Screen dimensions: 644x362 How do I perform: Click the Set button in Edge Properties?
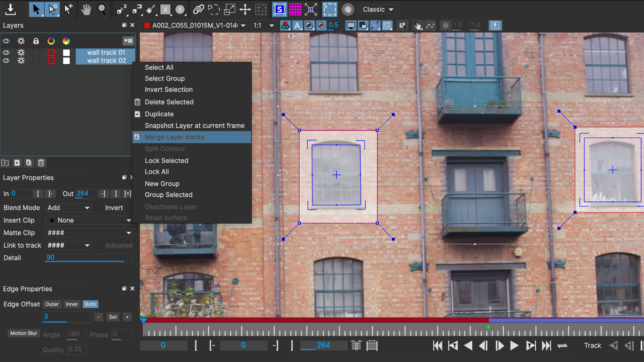(113, 317)
